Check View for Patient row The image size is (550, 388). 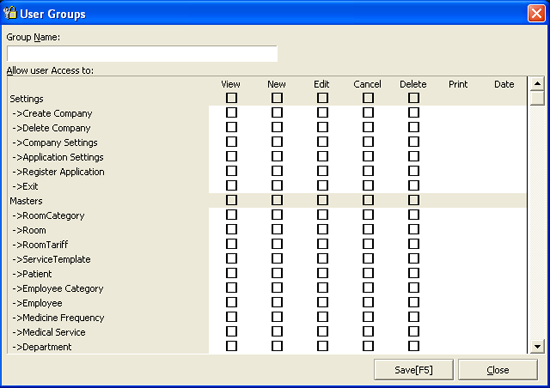coord(232,273)
